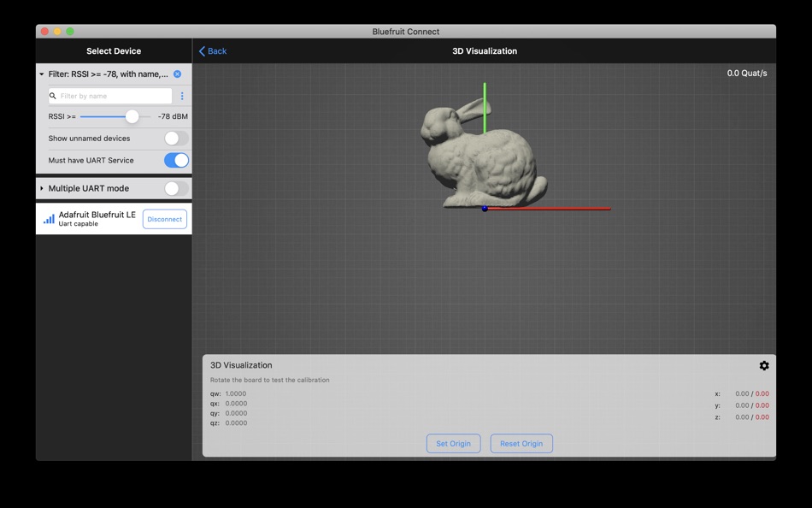Click the search magnifier icon
The image size is (812, 508).
click(53, 96)
